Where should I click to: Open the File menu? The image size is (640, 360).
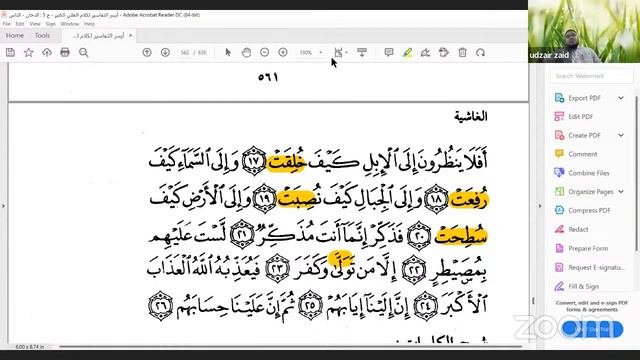tap(6, 24)
